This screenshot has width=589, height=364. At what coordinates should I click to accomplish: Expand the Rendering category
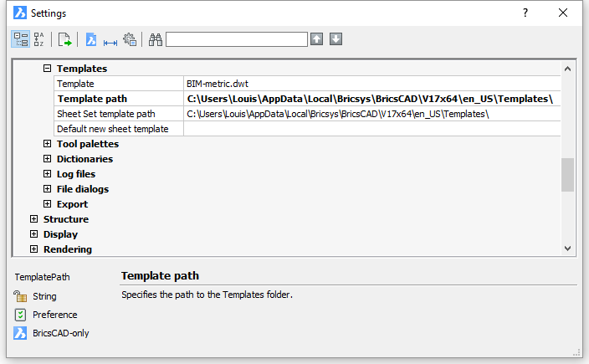(33, 249)
